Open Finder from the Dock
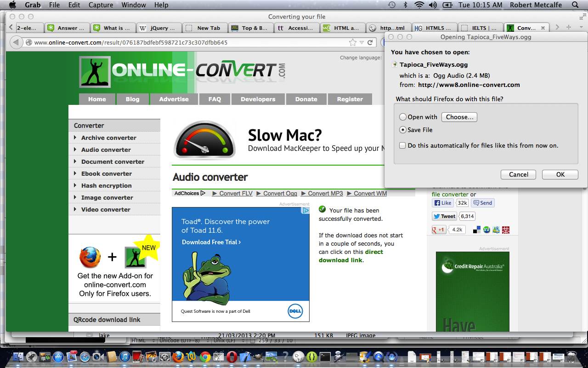This screenshot has height=368, width=588. (18, 357)
